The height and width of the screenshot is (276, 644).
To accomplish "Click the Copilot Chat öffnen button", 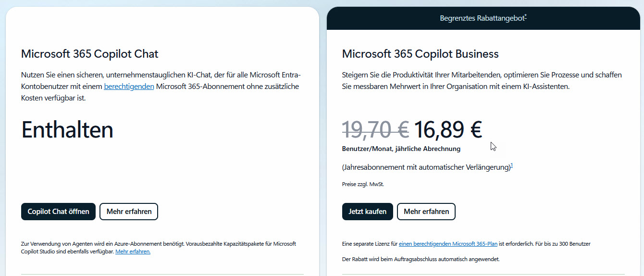I will [x=58, y=212].
